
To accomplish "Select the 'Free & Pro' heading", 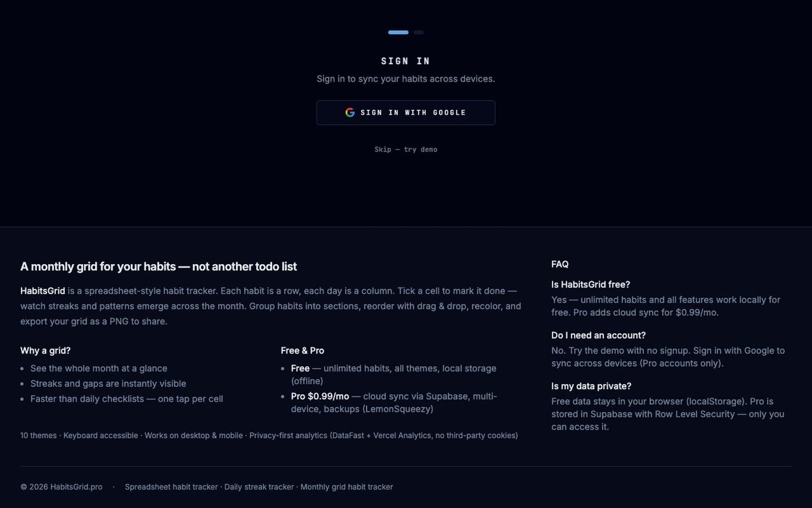I will click(302, 351).
